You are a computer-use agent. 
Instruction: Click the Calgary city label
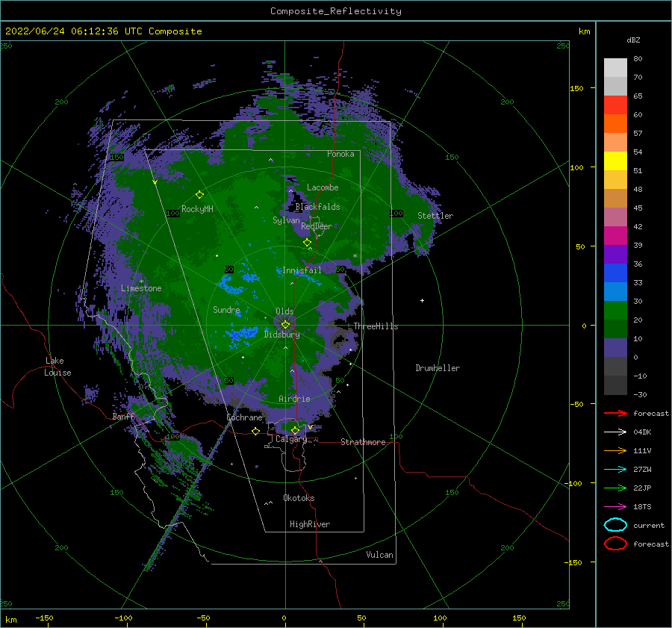point(291,439)
